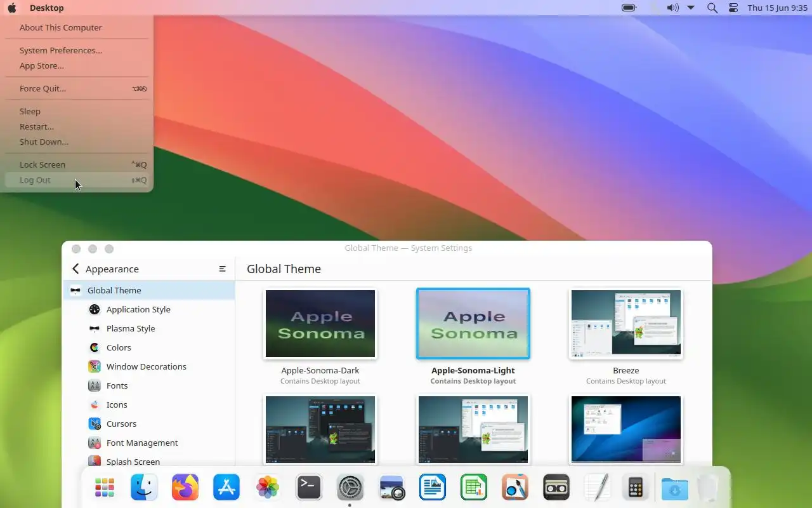Open the sidebar hamburger menu
This screenshot has width=812, height=508.
[x=222, y=269]
